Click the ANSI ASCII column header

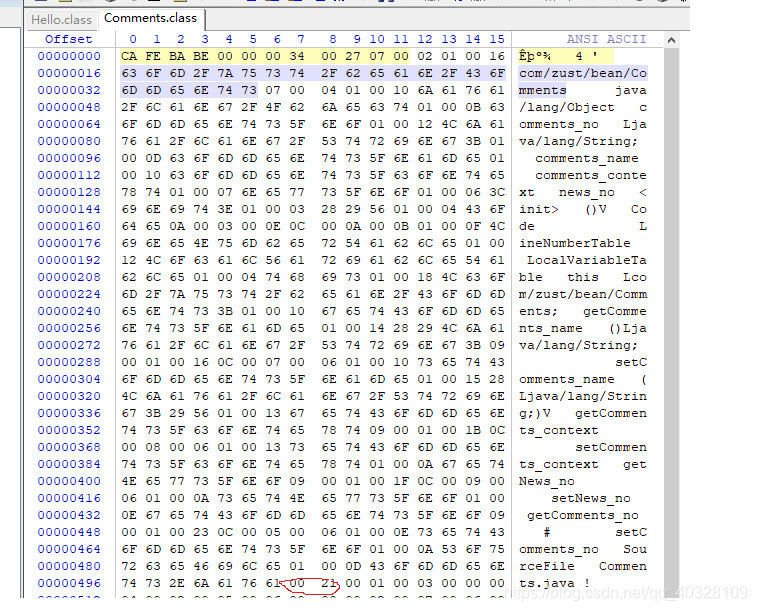pyautogui.click(x=606, y=39)
